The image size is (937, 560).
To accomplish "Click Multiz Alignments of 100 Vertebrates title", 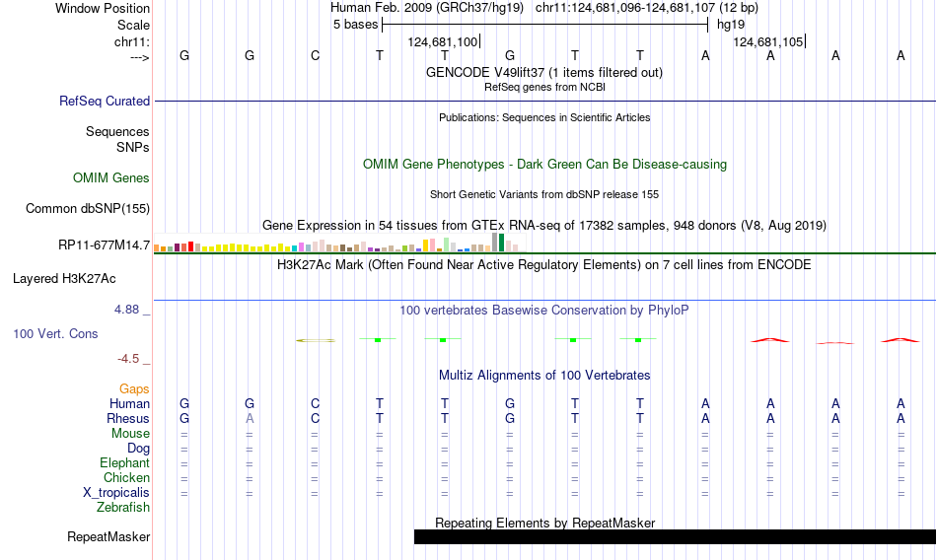I will tap(544, 376).
